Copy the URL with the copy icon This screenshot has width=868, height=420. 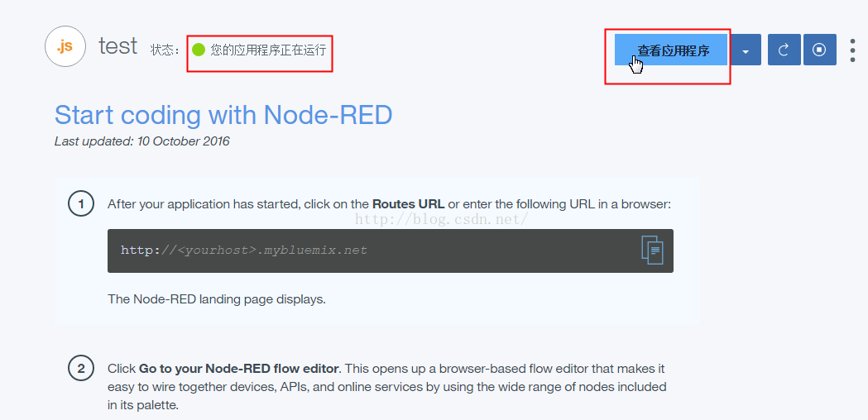652,250
